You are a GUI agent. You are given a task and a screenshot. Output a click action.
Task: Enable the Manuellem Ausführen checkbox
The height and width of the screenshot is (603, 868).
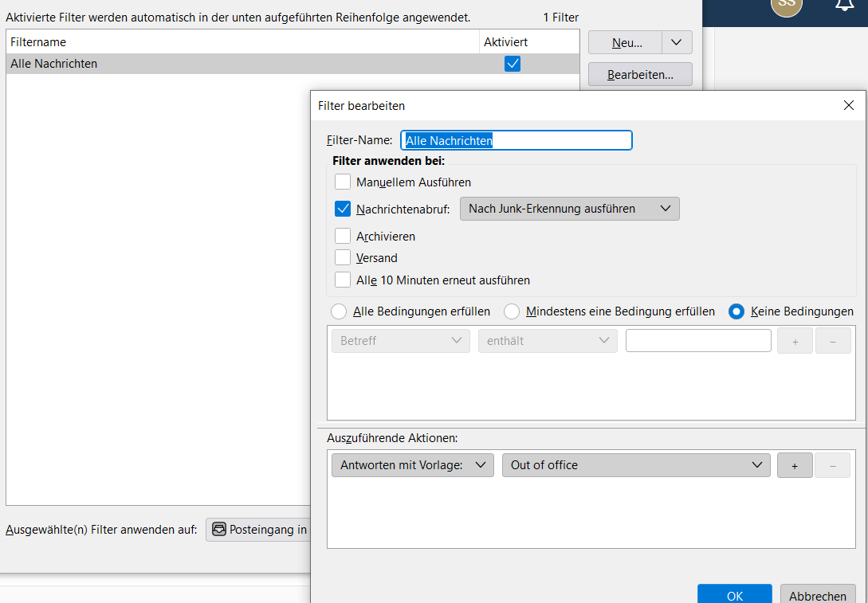pos(343,182)
